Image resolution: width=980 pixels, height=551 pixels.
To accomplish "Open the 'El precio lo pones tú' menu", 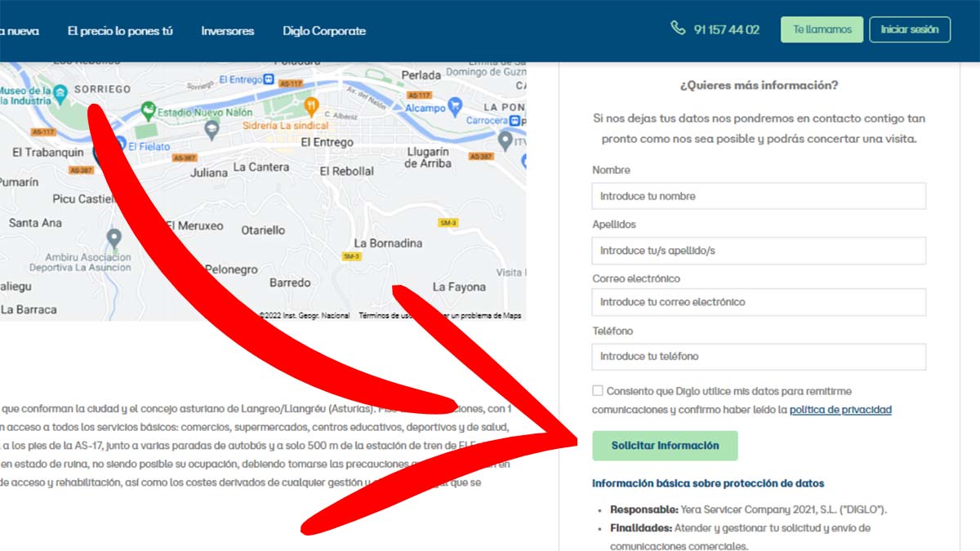I will [120, 31].
